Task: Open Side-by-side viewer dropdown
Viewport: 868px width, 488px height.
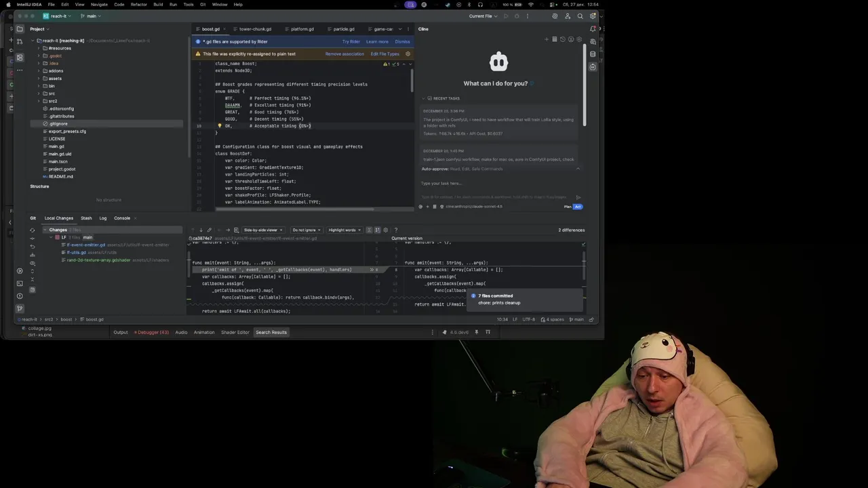Action: click(x=263, y=230)
